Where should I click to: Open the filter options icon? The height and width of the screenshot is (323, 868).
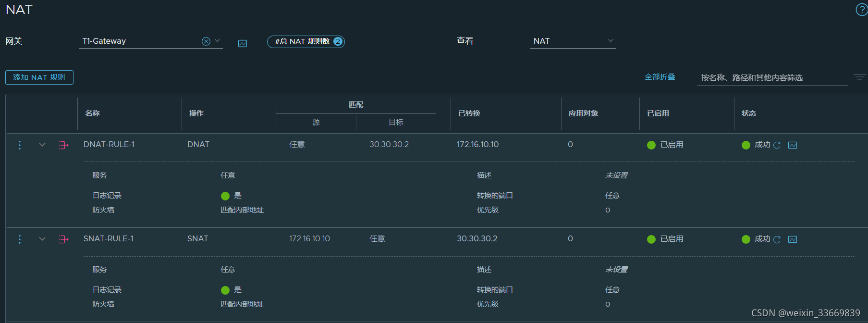pos(859,77)
